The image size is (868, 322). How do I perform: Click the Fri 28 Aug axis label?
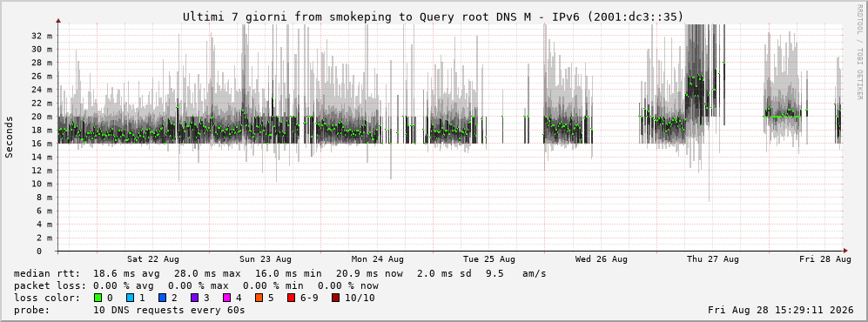pos(825,259)
